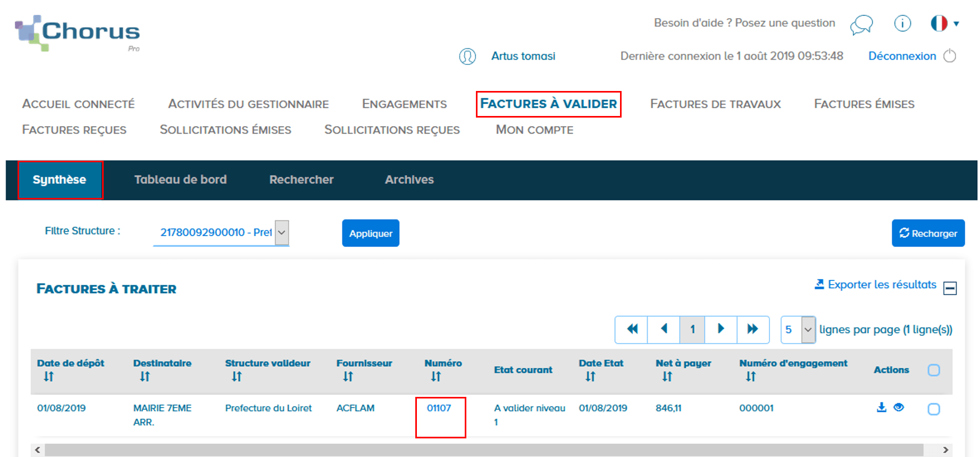Viewport: 980px width, 457px height.
Task: Open invoice number 01107
Action: 439,408
